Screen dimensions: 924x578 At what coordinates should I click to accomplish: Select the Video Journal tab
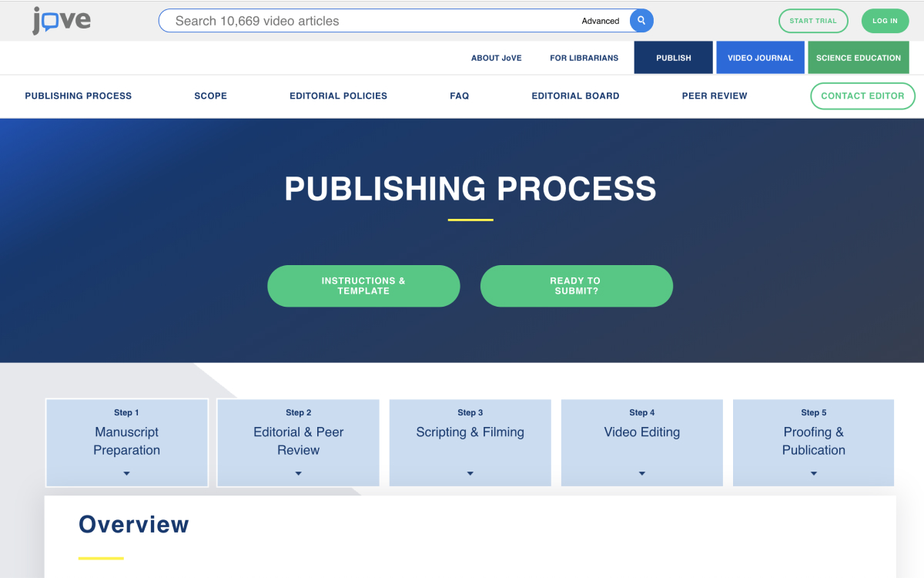(x=760, y=58)
